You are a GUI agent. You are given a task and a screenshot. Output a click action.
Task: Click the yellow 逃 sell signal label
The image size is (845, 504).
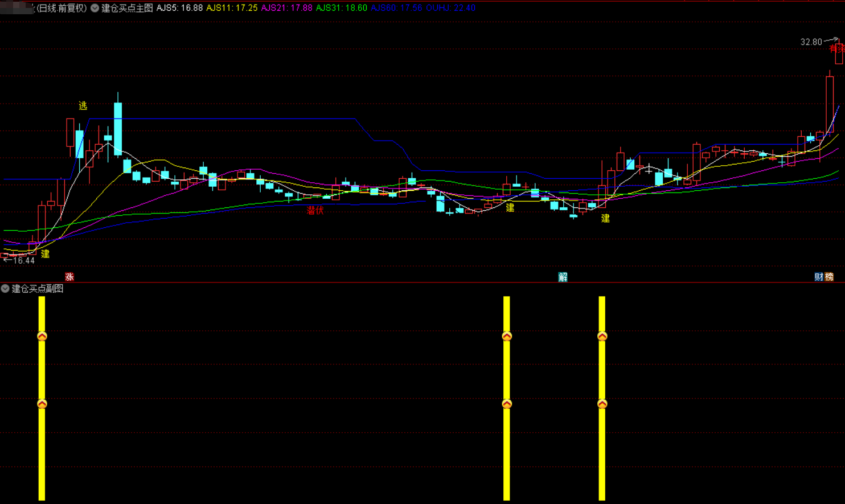pyautogui.click(x=83, y=105)
